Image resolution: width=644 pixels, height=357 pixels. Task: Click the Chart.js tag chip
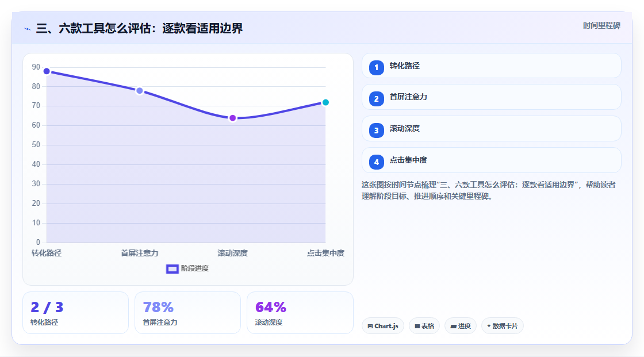(383, 326)
